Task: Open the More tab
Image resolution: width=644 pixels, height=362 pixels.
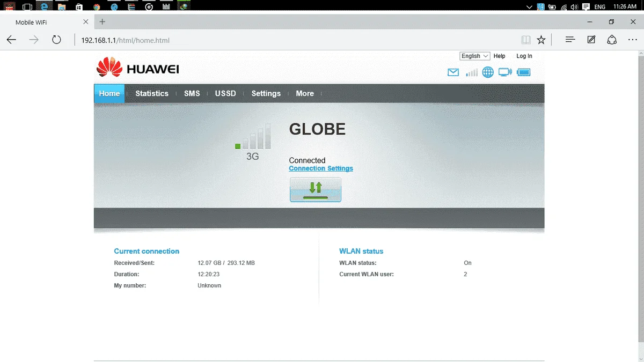Action: click(305, 93)
